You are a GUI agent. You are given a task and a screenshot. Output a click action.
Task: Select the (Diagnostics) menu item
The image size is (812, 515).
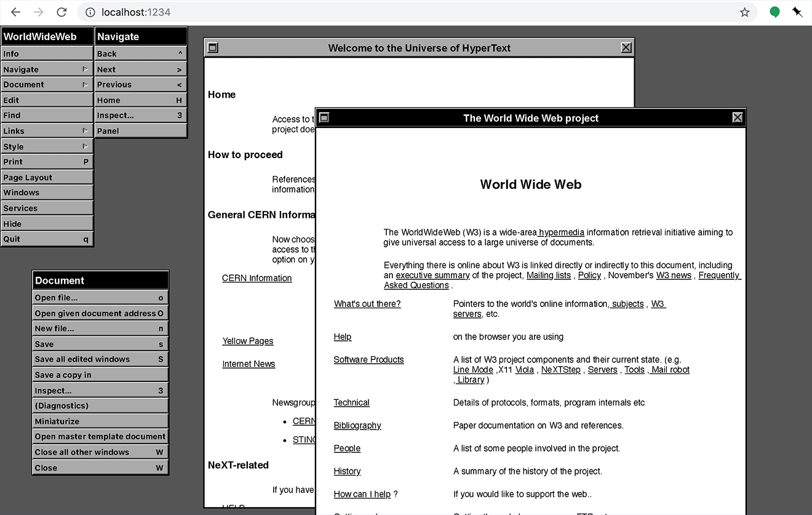(100, 405)
